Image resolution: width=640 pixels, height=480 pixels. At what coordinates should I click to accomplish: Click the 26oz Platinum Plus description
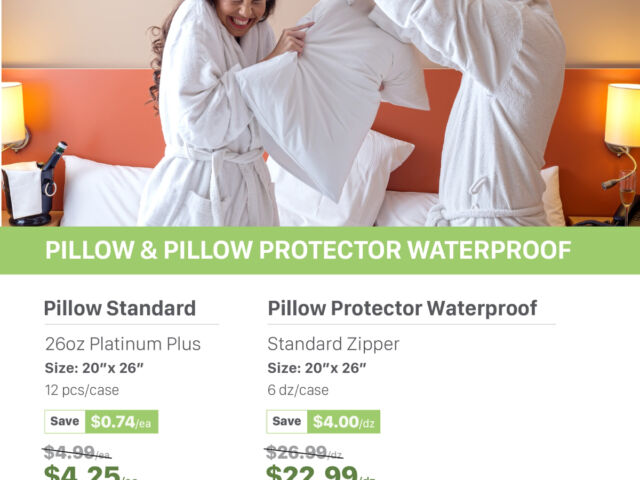(123, 344)
